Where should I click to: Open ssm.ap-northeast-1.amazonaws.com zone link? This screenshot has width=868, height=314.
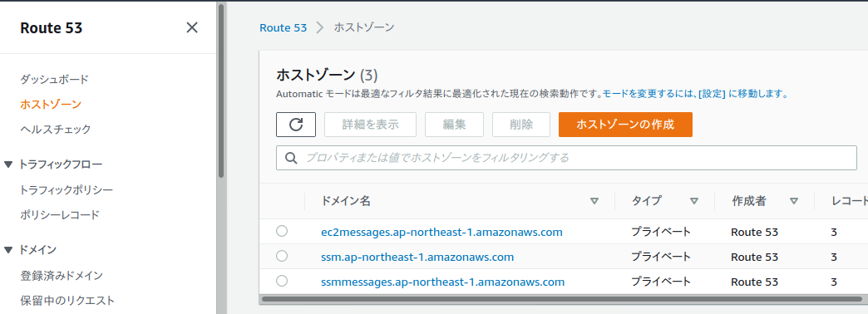417,257
